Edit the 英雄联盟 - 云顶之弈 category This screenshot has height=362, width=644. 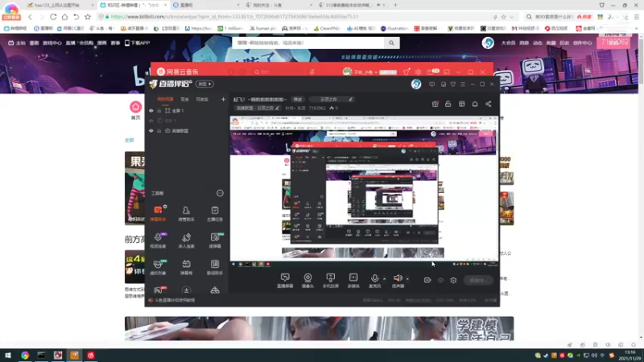258,109
